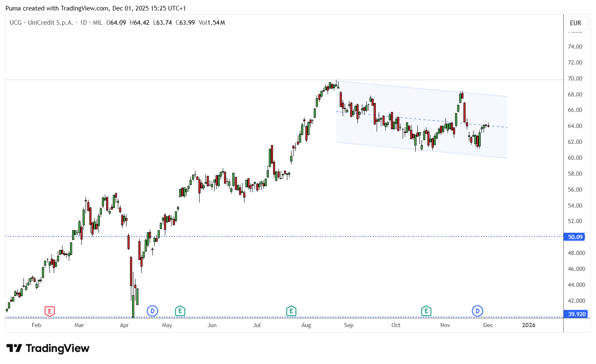Click the red earnings E marker near Feb
This screenshot has height=364, width=596.
click(x=50, y=311)
